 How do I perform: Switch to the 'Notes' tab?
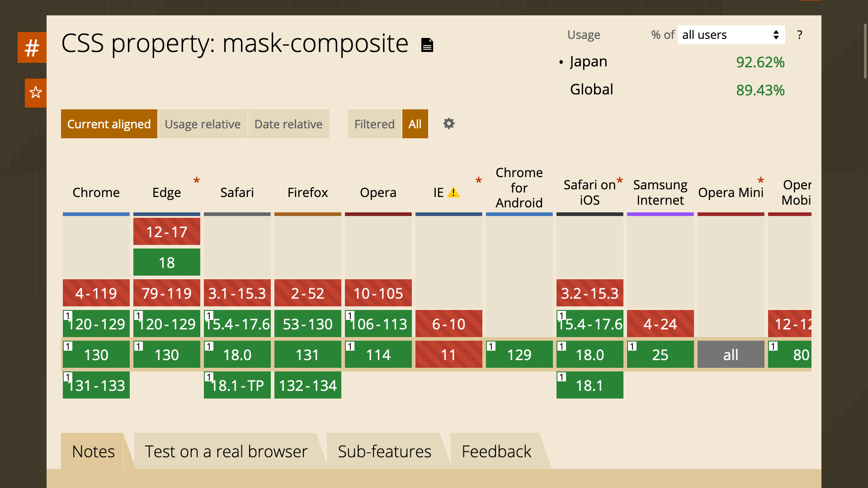click(x=94, y=451)
